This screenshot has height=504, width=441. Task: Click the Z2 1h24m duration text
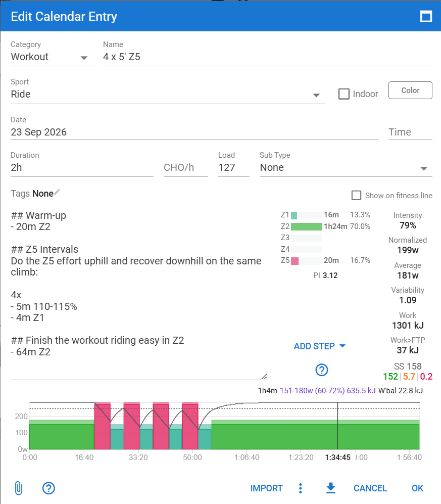(335, 226)
